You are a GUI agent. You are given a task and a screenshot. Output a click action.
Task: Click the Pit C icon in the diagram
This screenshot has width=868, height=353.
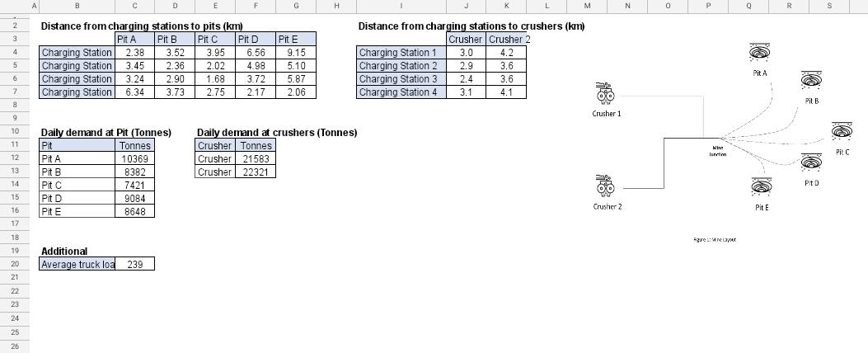click(842, 132)
